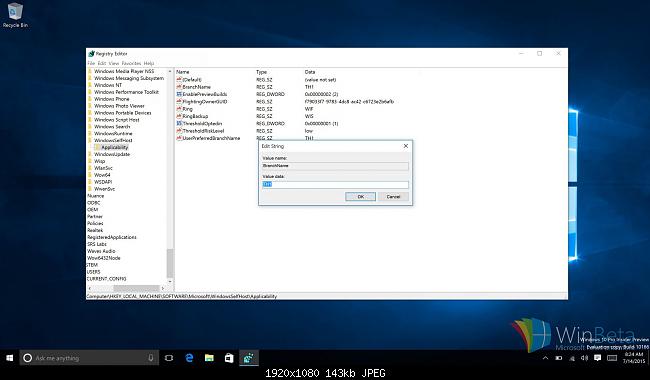Screen dimensions: 650x380
Task: Open Task View from the taskbar
Action: pyautogui.click(x=169, y=358)
